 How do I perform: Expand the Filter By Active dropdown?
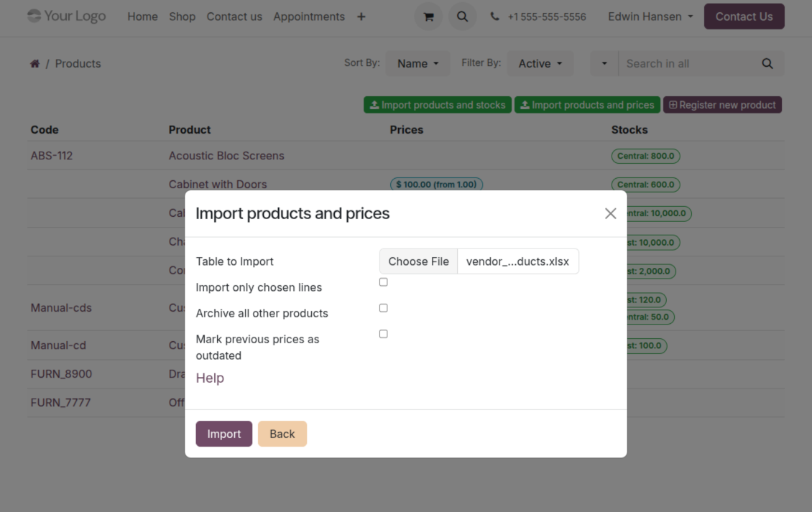tap(540, 64)
